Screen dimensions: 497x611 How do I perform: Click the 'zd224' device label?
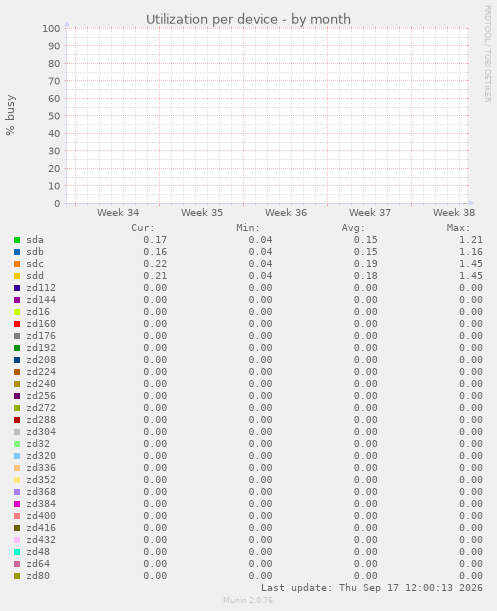[x=41, y=372]
